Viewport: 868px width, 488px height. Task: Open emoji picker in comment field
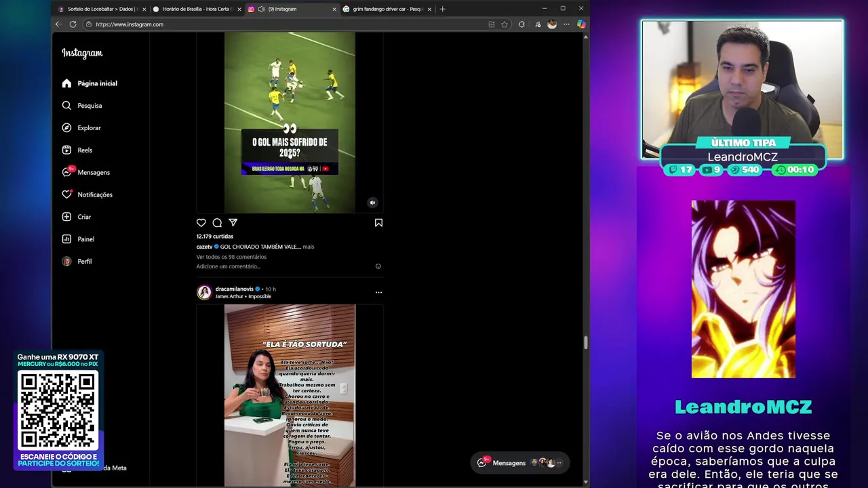tap(378, 266)
